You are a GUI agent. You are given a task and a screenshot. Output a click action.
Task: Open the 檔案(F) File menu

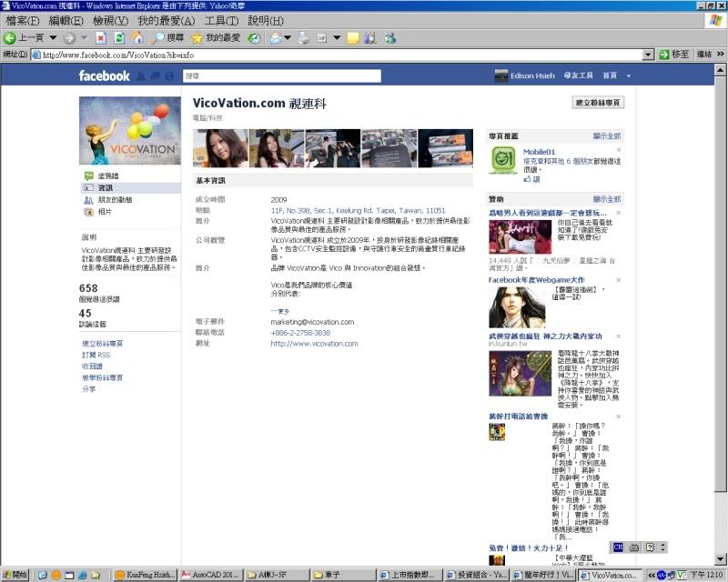[x=22, y=21]
